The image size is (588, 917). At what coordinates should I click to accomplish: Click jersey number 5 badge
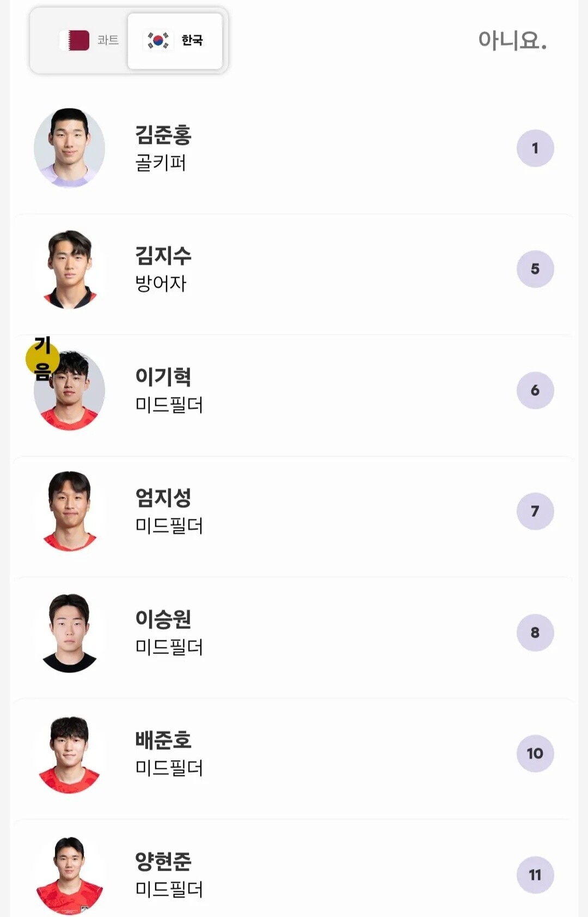click(x=535, y=269)
